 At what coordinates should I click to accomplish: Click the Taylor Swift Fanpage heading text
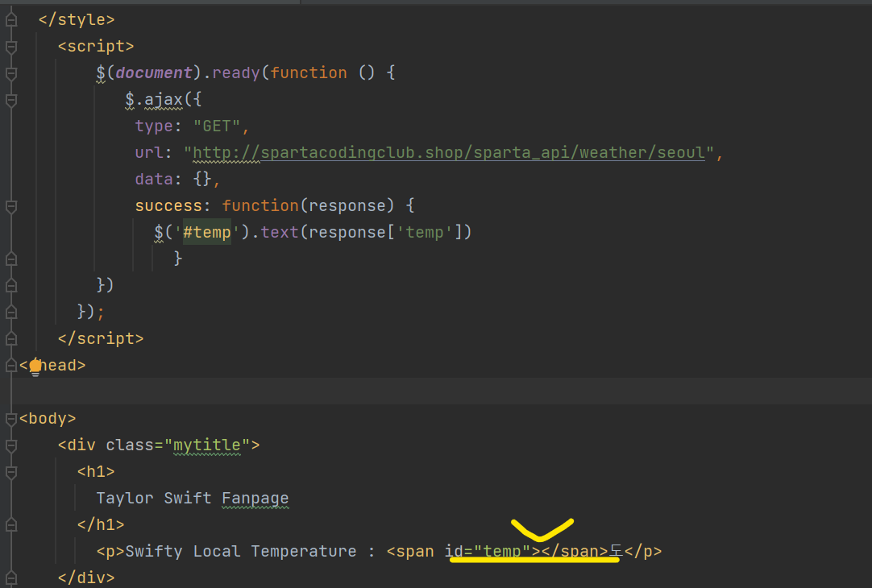[x=193, y=498]
